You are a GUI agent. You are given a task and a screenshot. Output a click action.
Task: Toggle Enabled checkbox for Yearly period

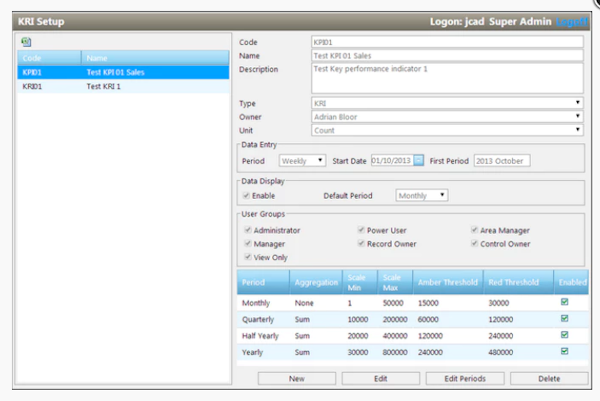click(x=564, y=351)
